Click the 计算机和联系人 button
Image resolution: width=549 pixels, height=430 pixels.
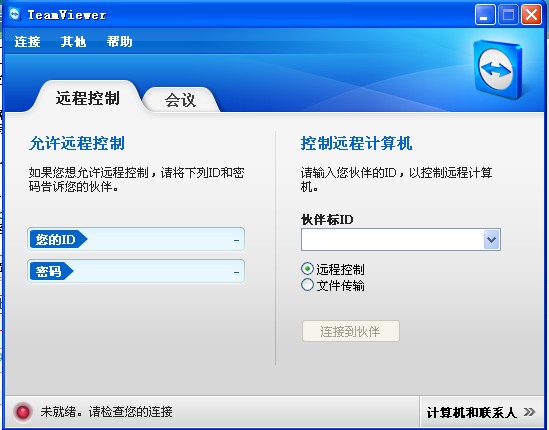[482, 412]
